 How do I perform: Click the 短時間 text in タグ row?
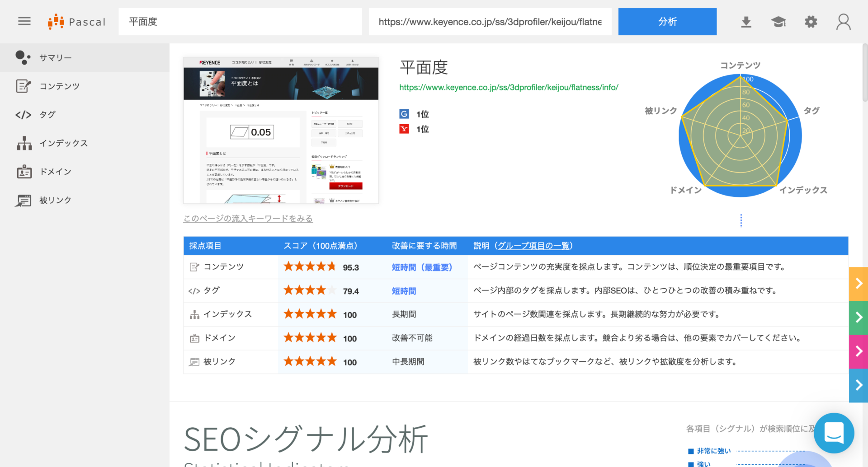pos(404,291)
